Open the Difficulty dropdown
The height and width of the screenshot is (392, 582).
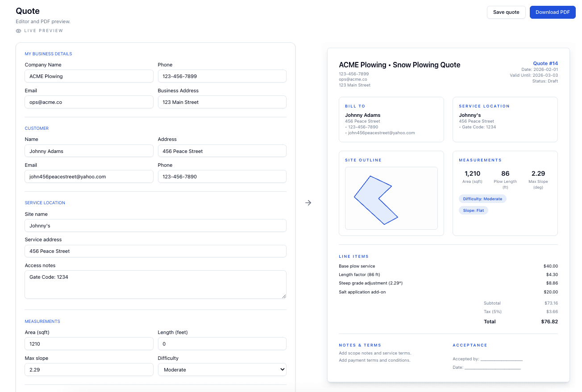coord(222,369)
